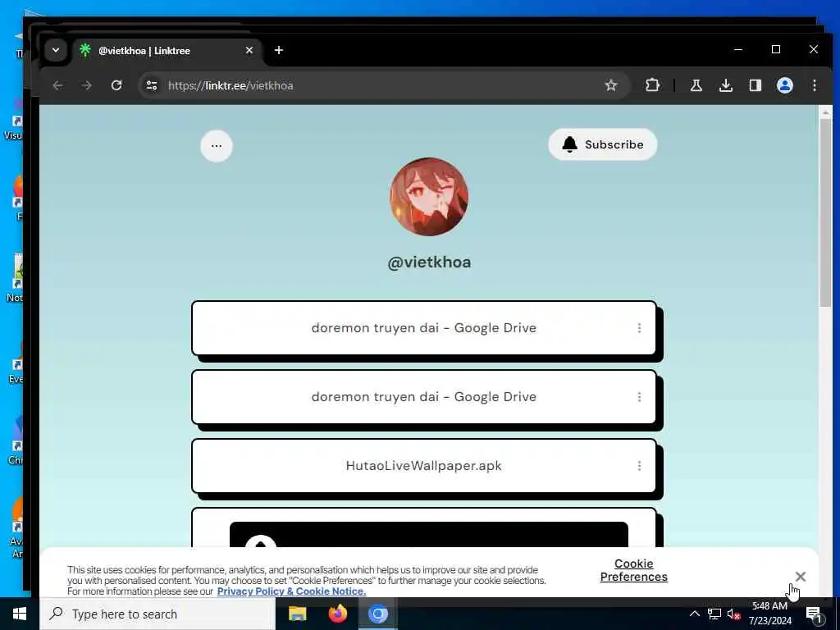This screenshot has height=630, width=840.
Task: Show browser downloads
Action: pos(726,85)
